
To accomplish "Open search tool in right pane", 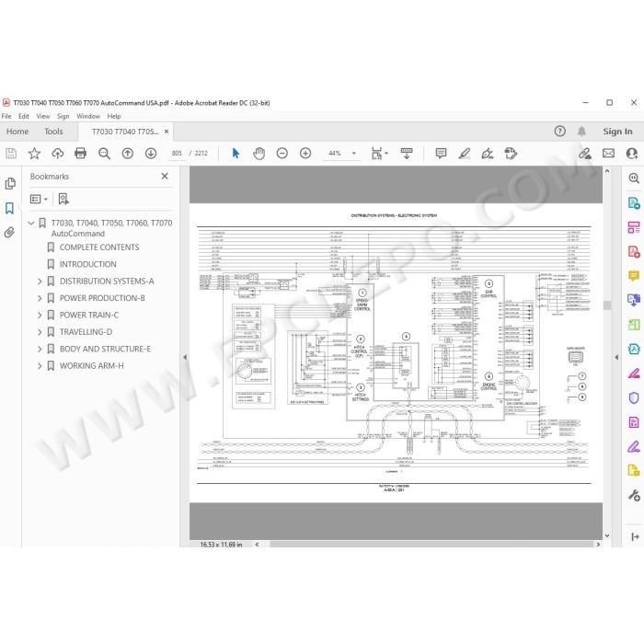I will [x=634, y=178].
